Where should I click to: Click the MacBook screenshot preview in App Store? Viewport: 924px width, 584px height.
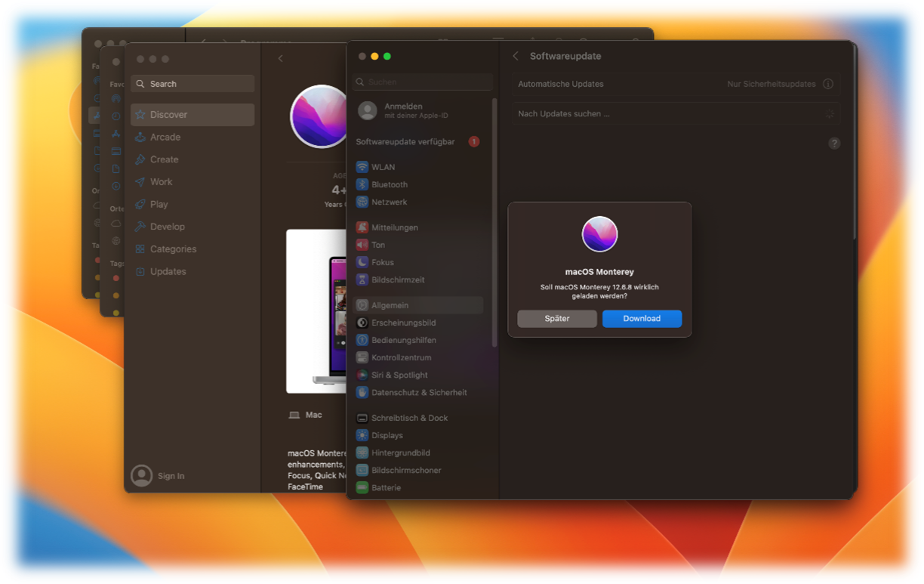coord(317,311)
